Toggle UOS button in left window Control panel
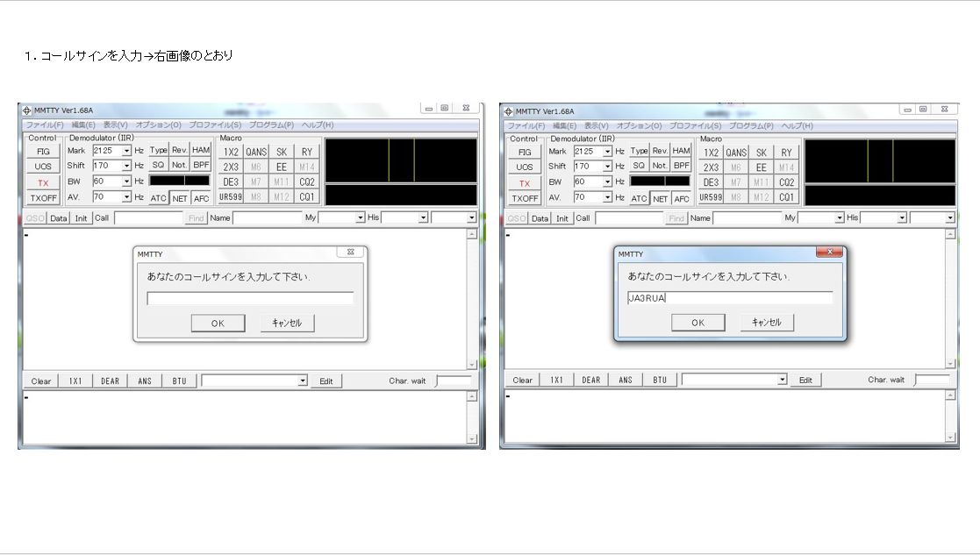 pyautogui.click(x=43, y=166)
